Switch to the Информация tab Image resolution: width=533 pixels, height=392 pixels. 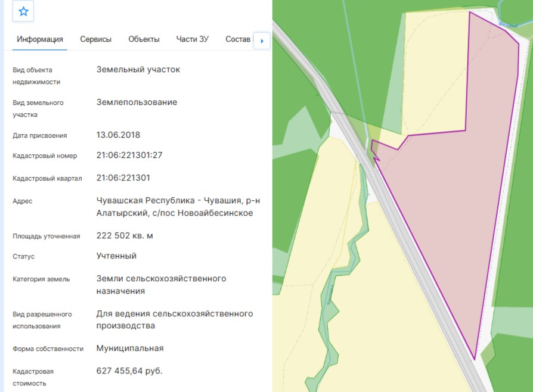[x=40, y=39]
